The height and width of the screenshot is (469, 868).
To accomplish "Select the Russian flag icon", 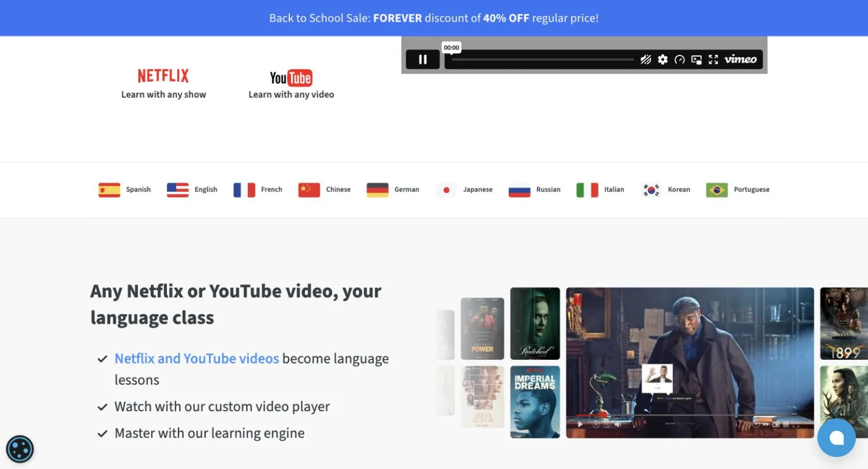I will 520,190.
